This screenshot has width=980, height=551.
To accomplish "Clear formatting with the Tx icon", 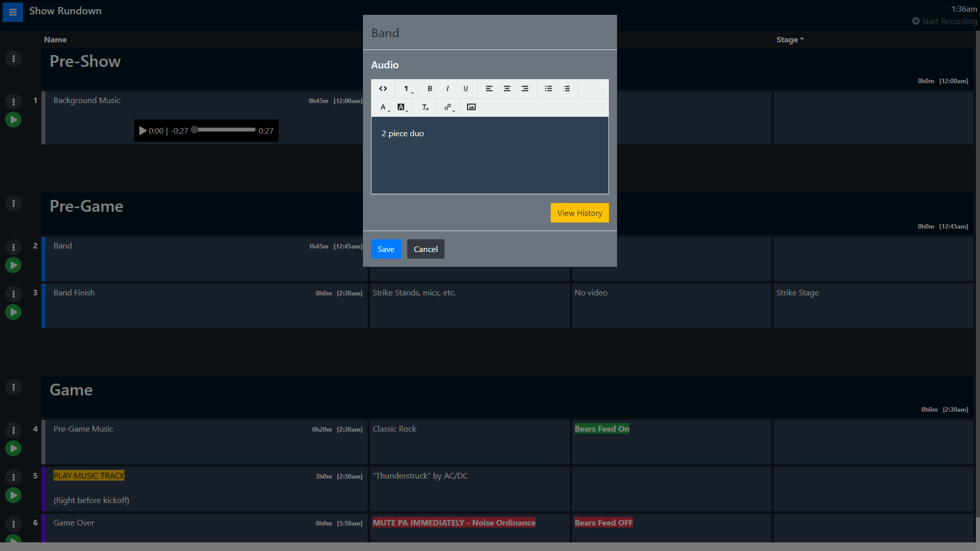I will pyautogui.click(x=425, y=107).
